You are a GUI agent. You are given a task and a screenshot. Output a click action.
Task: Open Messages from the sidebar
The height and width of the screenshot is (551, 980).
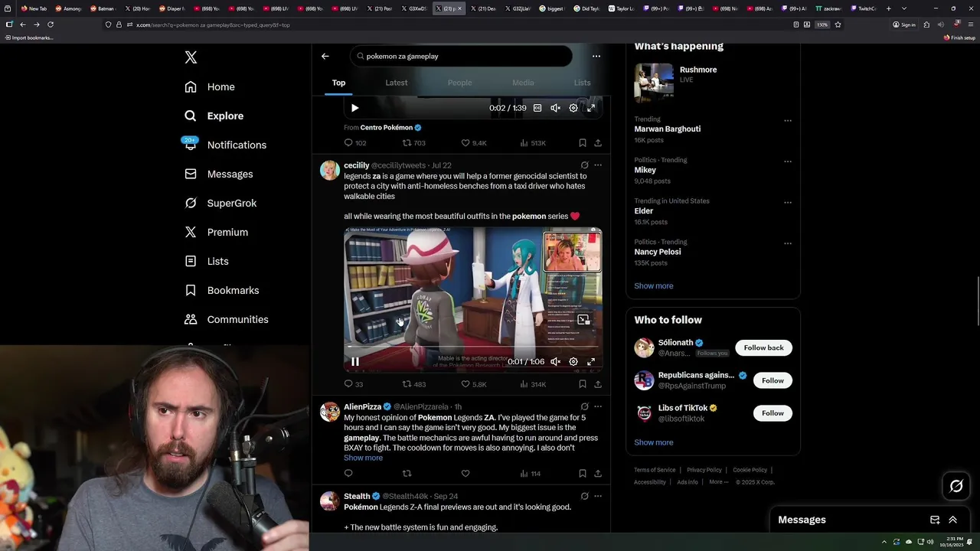point(218,174)
